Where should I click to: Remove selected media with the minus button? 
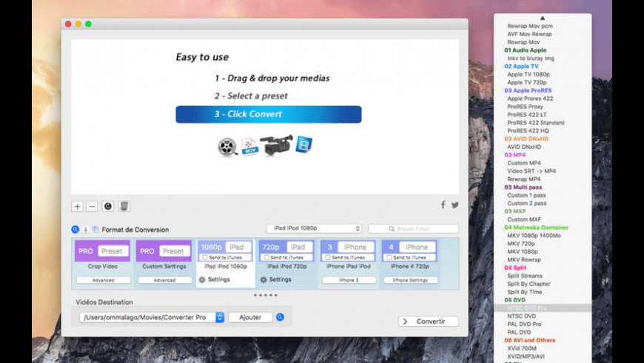coord(92,206)
